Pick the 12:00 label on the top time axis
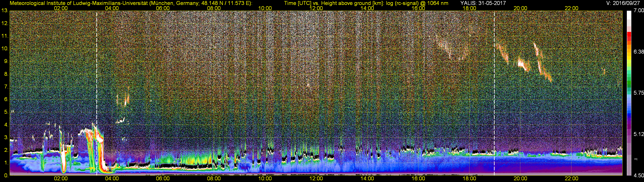The height and width of the screenshot is (182, 644). coord(316,8)
